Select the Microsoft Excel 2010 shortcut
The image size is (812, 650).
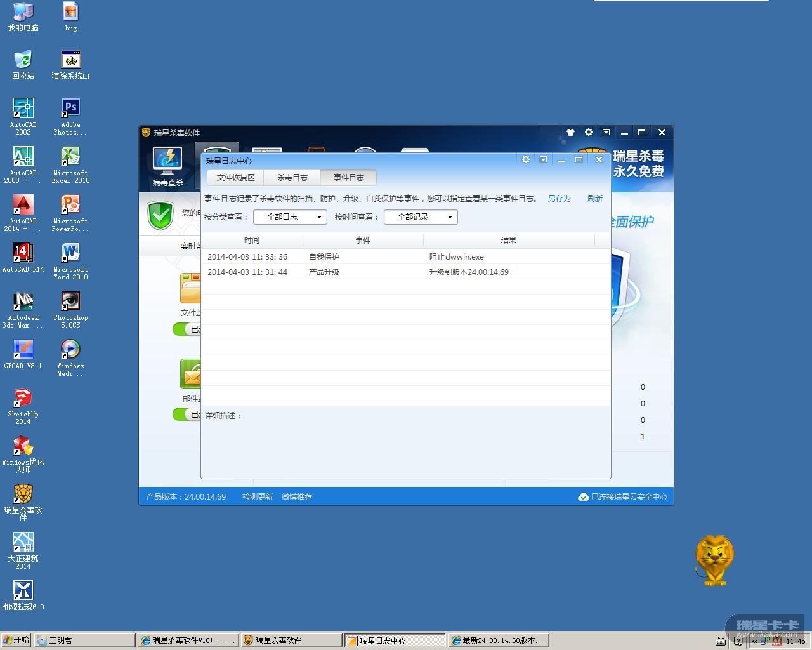click(x=70, y=165)
